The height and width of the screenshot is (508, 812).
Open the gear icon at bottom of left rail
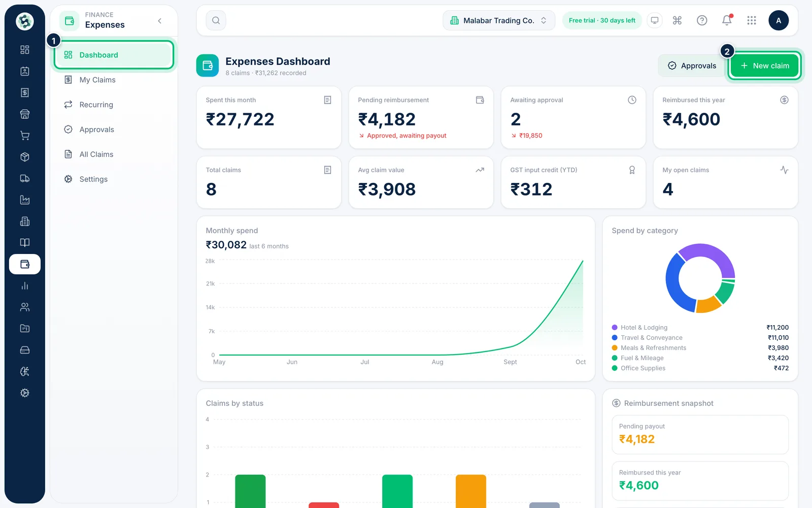pos(24,393)
